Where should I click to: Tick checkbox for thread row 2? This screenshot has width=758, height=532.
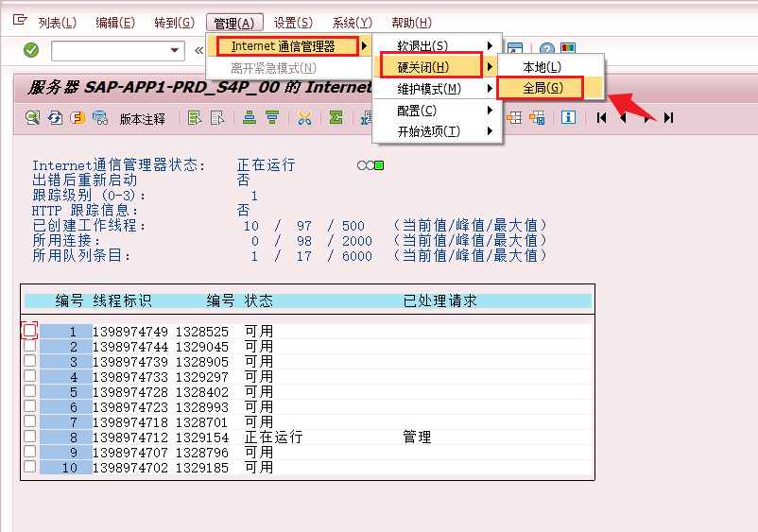29,346
